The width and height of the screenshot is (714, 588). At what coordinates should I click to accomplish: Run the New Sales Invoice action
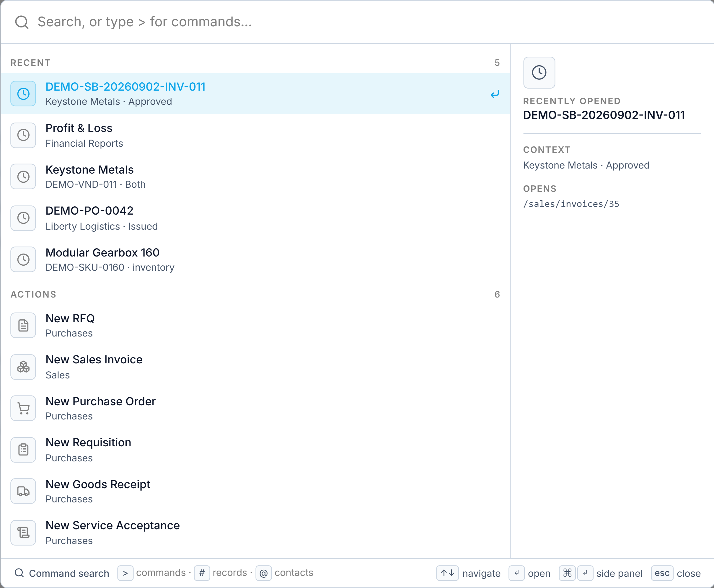255,367
